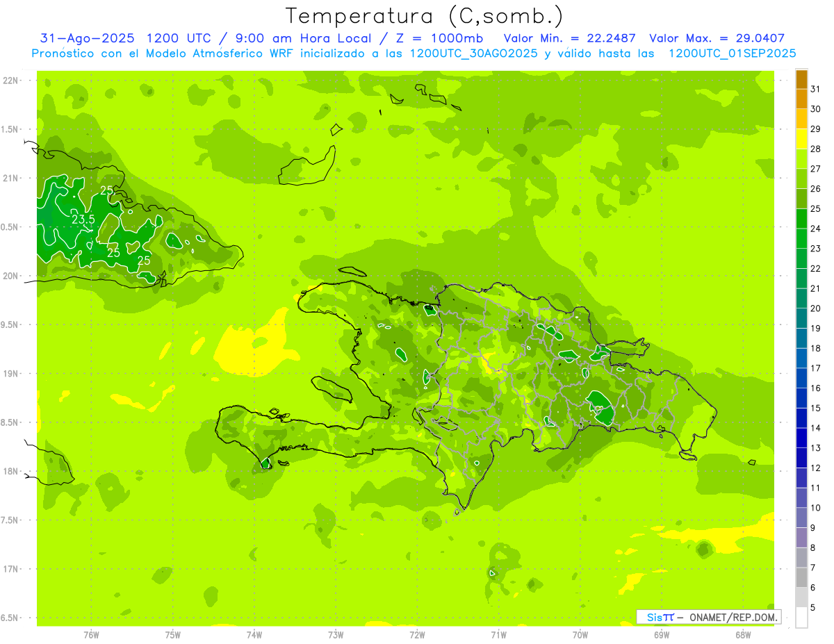This screenshot has height=644, width=834.
Task: Click 'Valor Max. = 29.0407' text
Action: [x=717, y=38]
